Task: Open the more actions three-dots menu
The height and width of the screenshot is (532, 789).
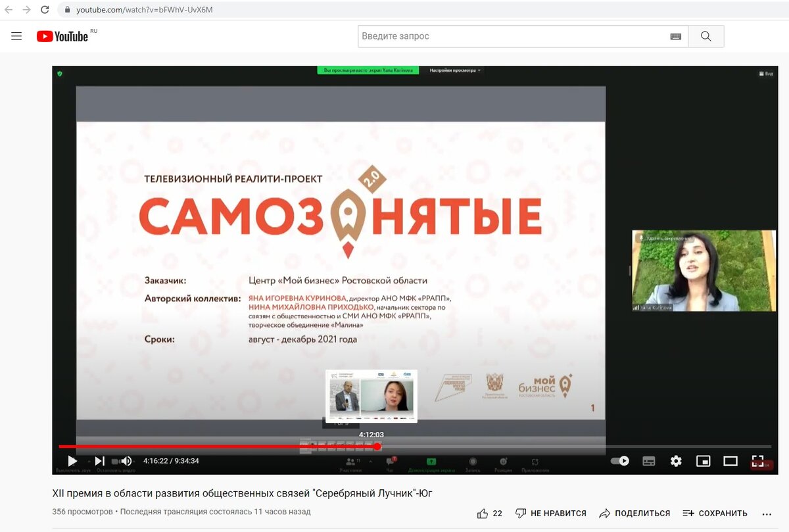Action: point(766,514)
